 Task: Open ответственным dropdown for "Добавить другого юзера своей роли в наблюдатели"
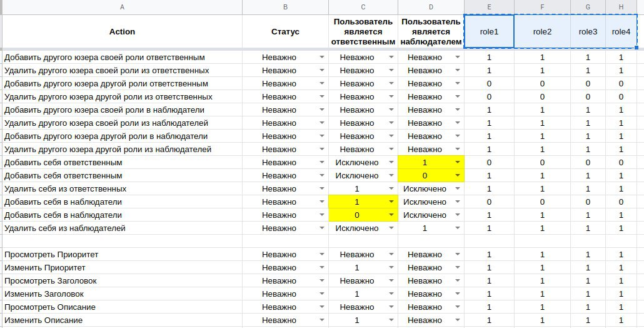pos(391,110)
